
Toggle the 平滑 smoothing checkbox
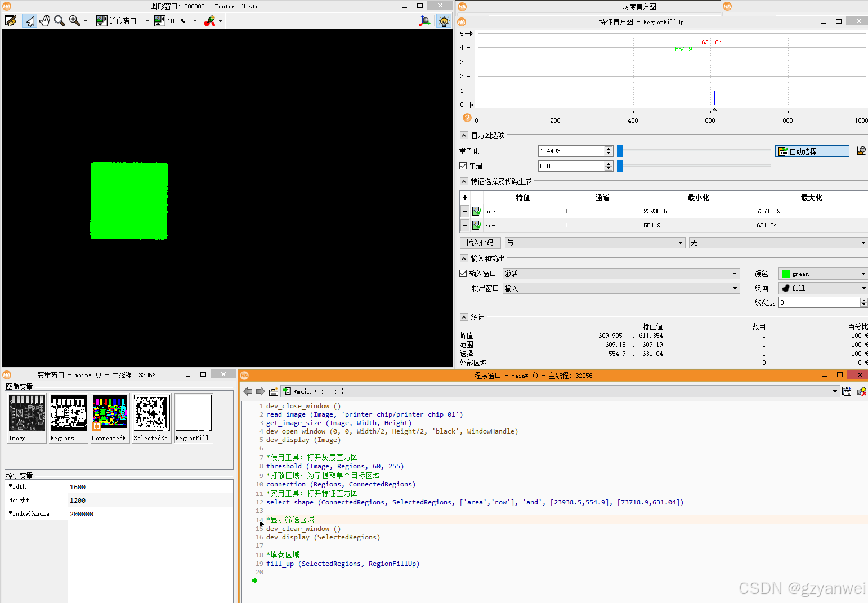(463, 166)
